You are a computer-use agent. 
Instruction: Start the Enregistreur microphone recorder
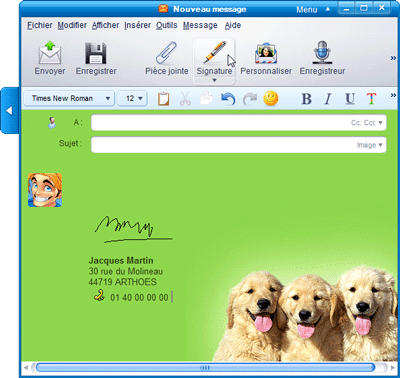pyautogui.click(x=322, y=52)
